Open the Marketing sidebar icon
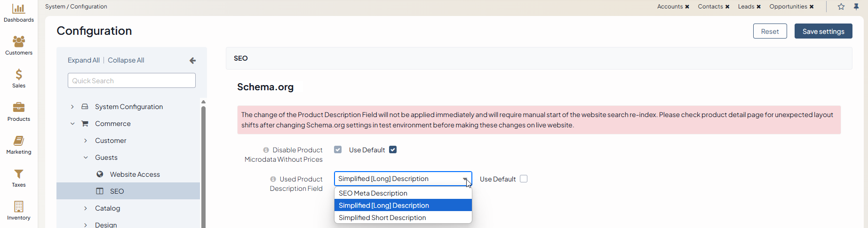The height and width of the screenshot is (228, 868). [19, 141]
